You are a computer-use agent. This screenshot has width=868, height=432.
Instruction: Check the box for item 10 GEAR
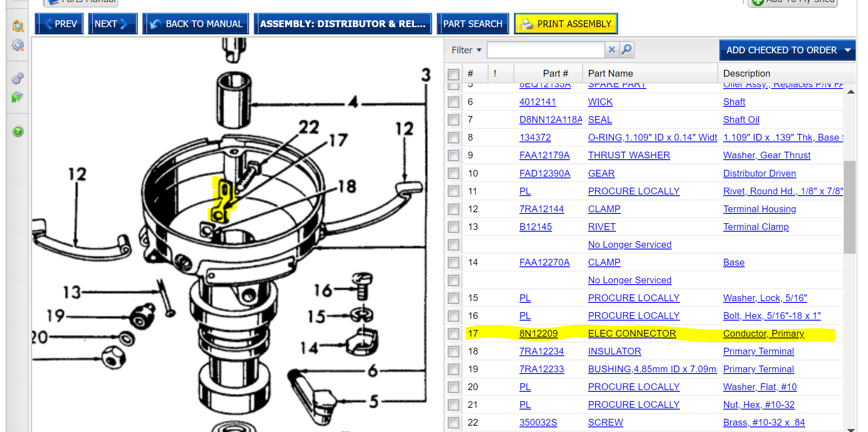(453, 174)
